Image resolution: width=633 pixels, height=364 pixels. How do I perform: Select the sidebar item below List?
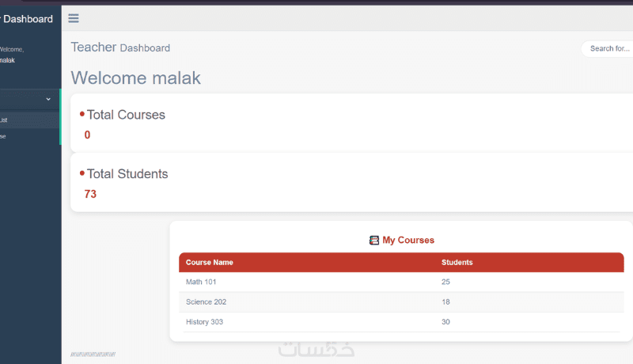point(3,136)
